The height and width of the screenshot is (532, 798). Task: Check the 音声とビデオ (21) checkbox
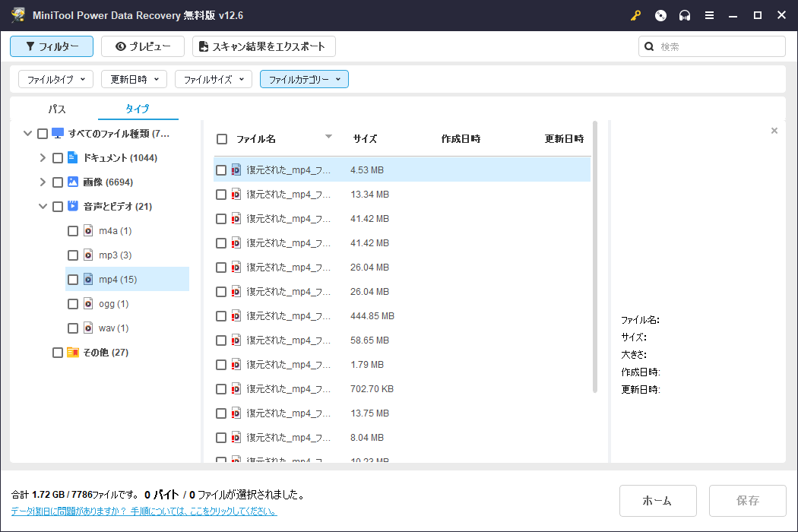58,206
